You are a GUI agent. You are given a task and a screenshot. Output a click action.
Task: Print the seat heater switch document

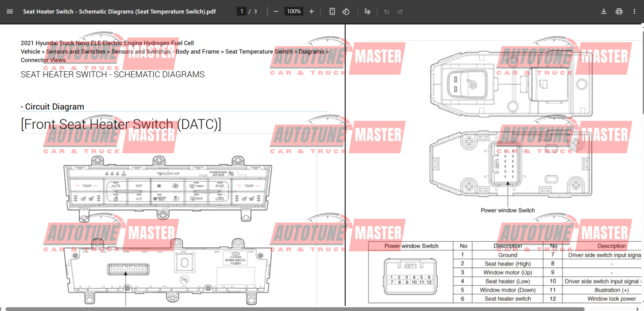[x=619, y=11]
